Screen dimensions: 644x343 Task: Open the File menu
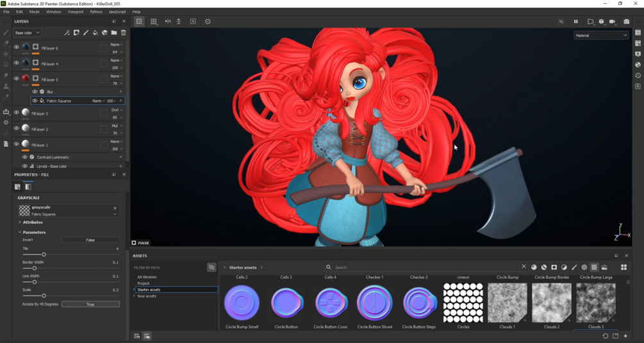tap(6, 12)
